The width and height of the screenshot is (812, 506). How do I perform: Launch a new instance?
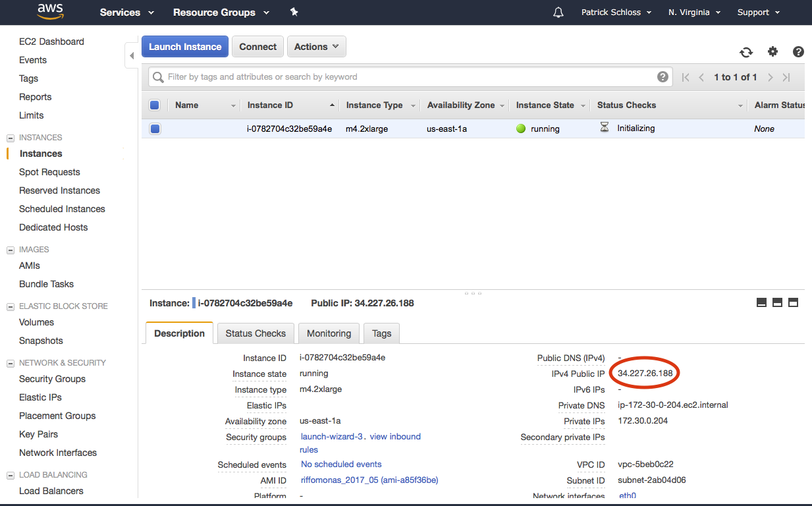click(x=184, y=46)
